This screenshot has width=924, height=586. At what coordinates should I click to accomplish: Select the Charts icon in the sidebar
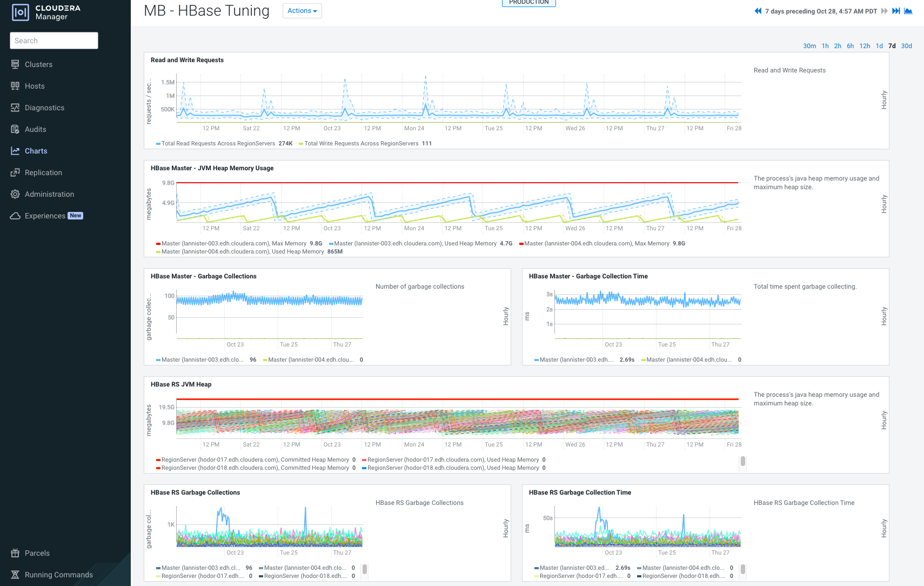coord(15,151)
